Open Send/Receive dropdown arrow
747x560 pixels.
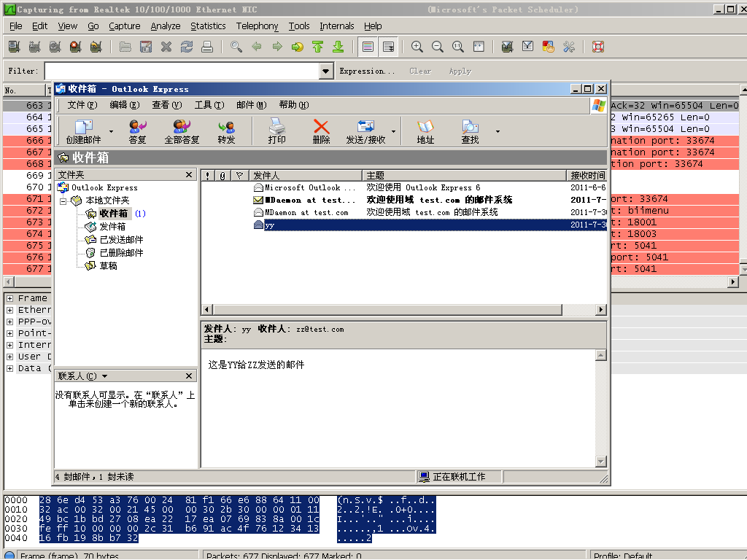(x=393, y=131)
